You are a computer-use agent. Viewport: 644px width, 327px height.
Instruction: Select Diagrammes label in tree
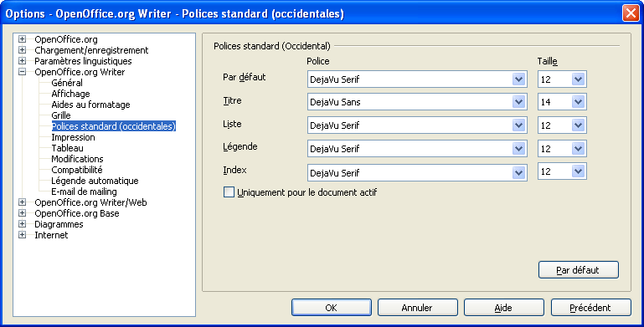pos(59,224)
